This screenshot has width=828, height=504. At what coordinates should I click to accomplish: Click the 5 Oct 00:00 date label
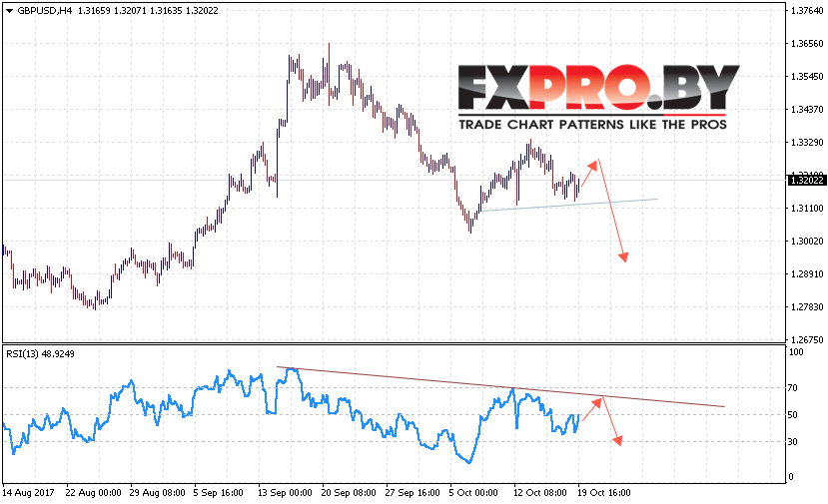coord(473,493)
